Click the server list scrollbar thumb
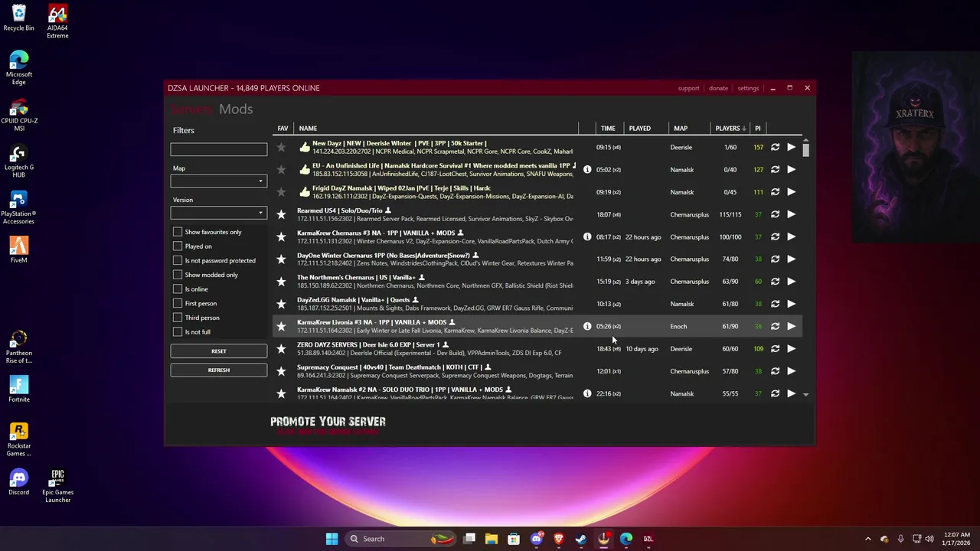The image size is (980, 551). pyautogui.click(x=805, y=148)
